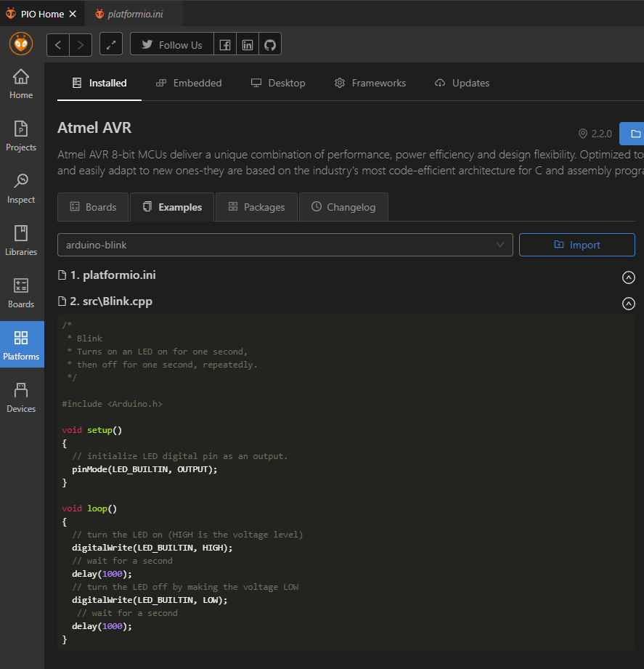Click the Import example button
Screen dimensions: 644x669
(x=576, y=245)
